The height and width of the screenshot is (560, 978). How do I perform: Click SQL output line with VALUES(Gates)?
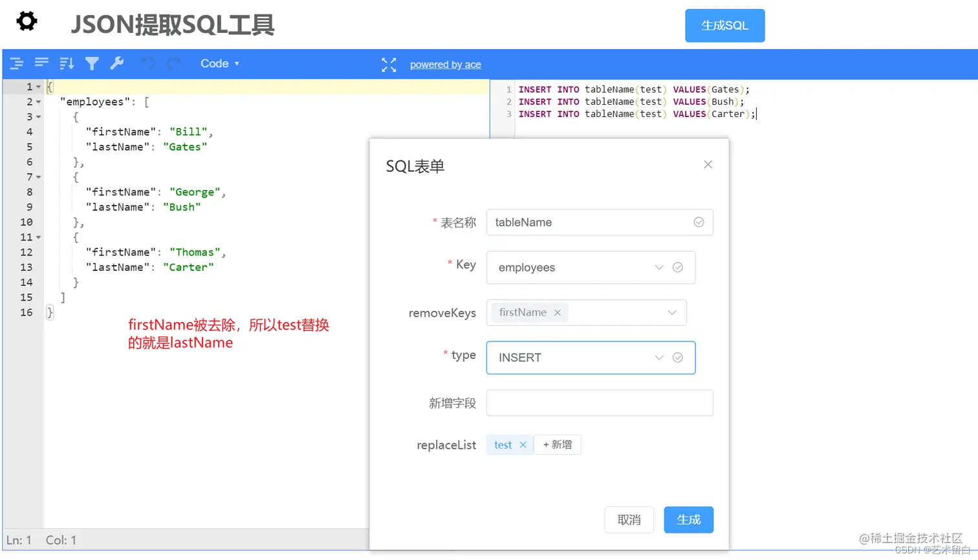tap(634, 89)
